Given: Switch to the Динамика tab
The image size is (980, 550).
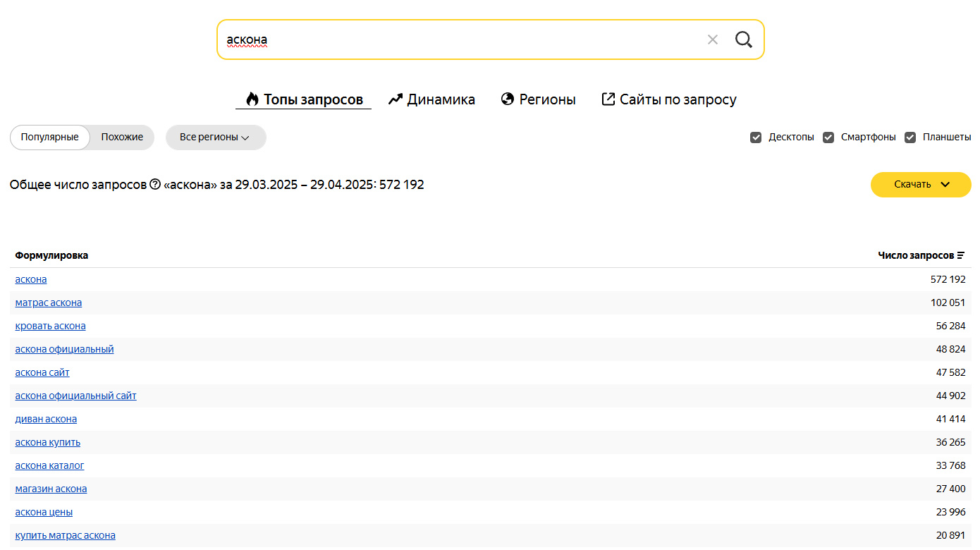Looking at the screenshot, I should click(x=431, y=99).
